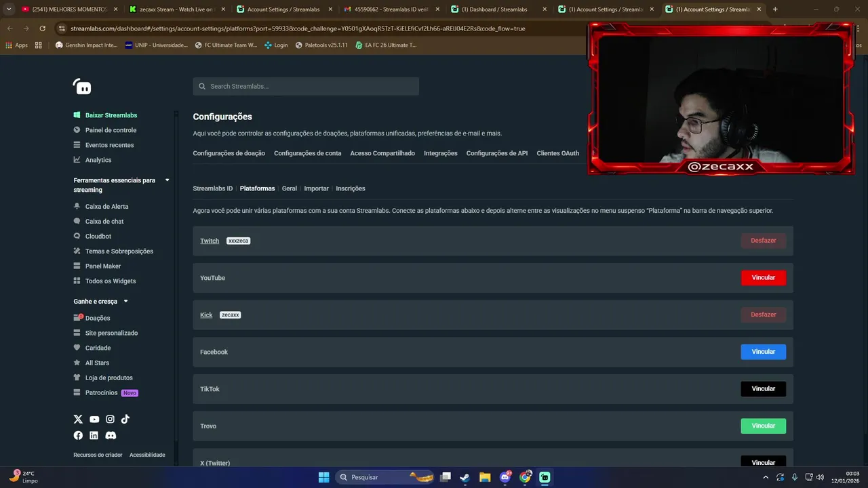Collapse the Ferramentas essenciais para streaming section
The height and width of the screenshot is (488, 868).
[x=167, y=180]
